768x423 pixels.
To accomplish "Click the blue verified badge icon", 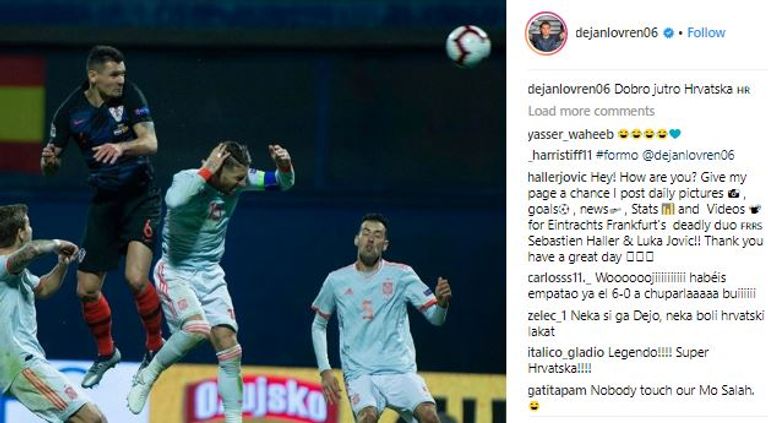I will click(668, 33).
